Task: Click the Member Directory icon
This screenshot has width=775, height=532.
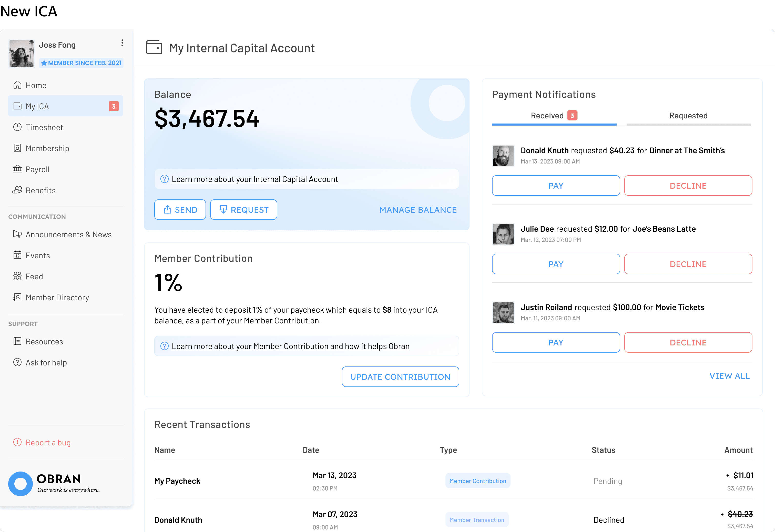Action: (17, 297)
